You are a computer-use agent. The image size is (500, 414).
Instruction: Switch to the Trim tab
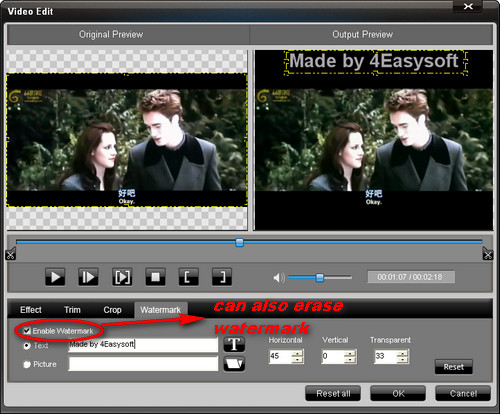point(72,310)
